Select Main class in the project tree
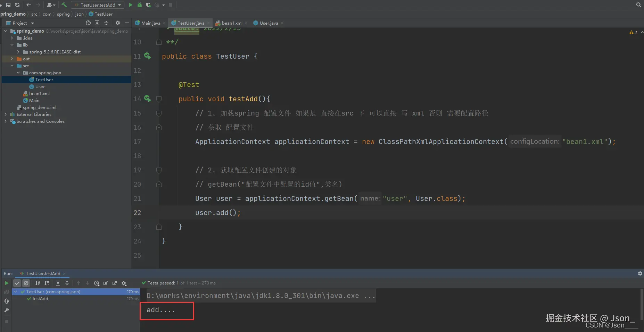The height and width of the screenshot is (332, 644). coord(34,100)
